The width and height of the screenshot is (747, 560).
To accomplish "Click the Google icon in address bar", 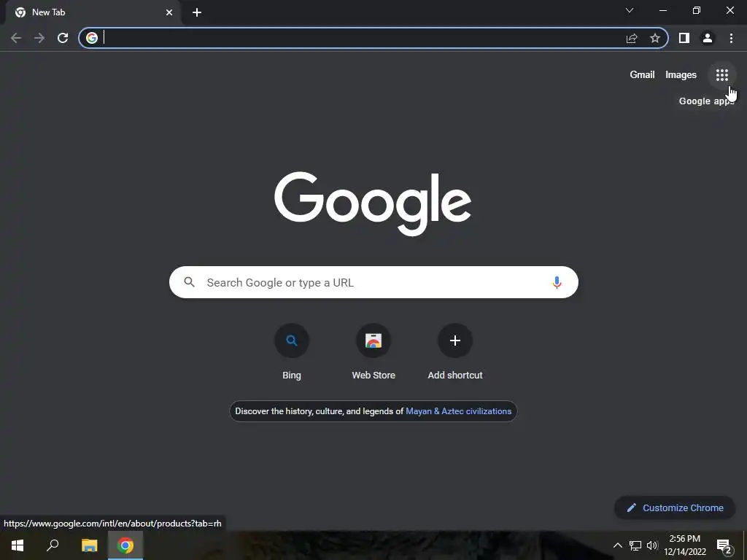I will click(x=92, y=38).
